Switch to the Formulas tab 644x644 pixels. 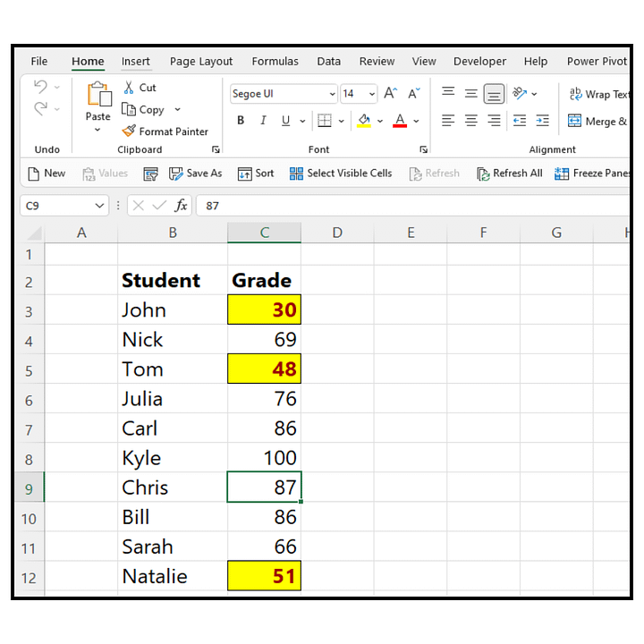click(275, 61)
